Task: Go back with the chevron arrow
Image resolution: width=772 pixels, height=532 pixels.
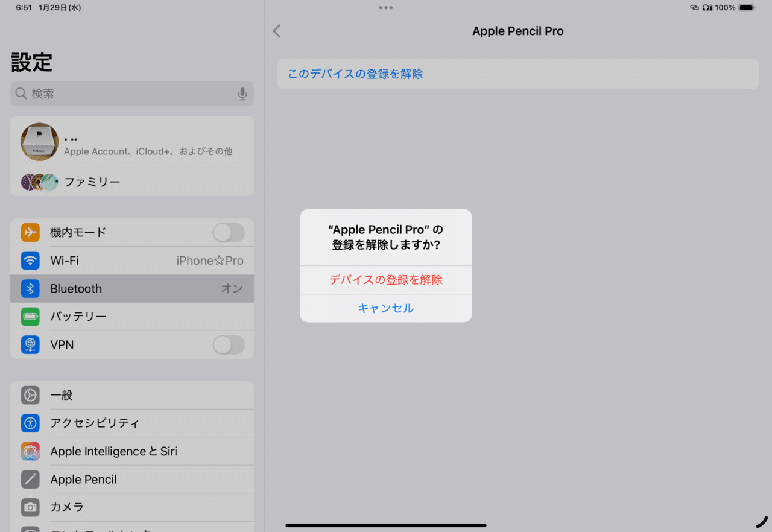Action: pyautogui.click(x=277, y=31)
